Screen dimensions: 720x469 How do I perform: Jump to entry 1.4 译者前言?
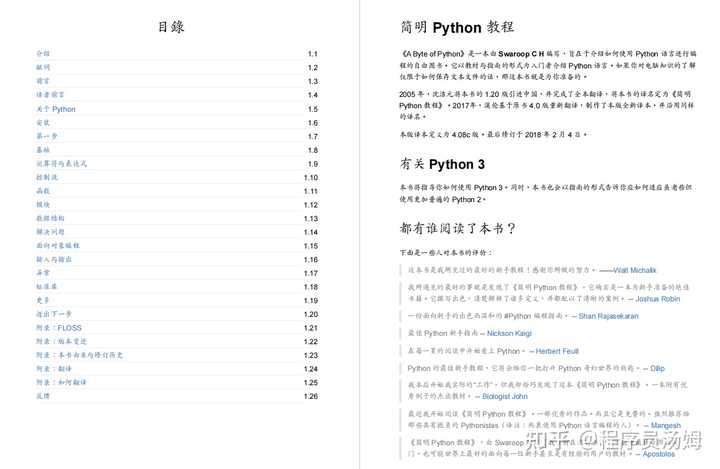(50, 95)
